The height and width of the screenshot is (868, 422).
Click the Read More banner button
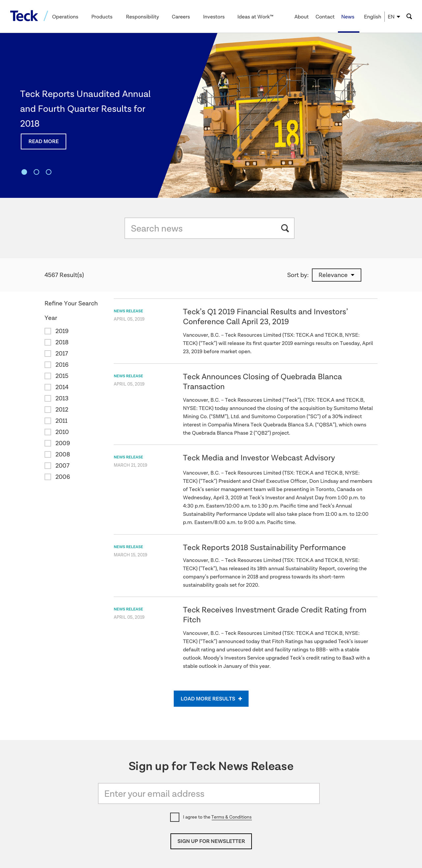point(44,141)
